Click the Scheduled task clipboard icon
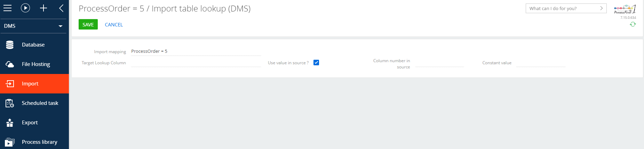The image size is (644, 149). coord(10,103)
